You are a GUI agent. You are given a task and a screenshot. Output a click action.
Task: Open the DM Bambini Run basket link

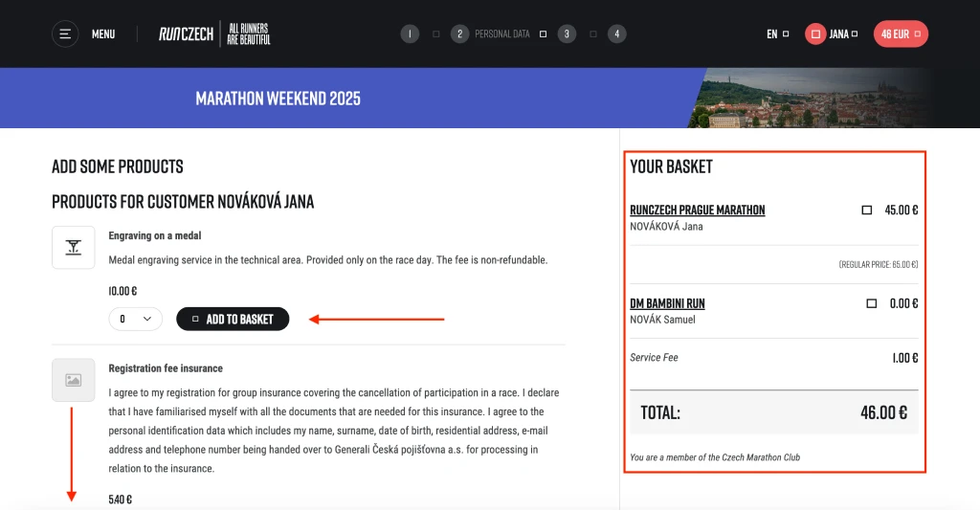pyautogui.click(x=667, y=303)
